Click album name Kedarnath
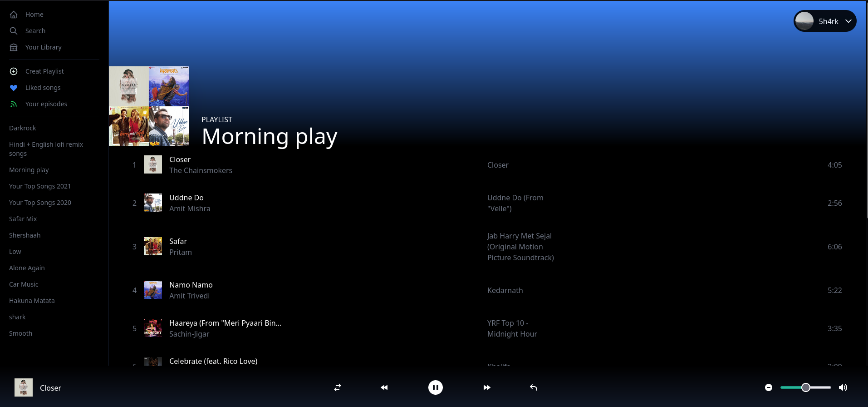 [505, 290]
